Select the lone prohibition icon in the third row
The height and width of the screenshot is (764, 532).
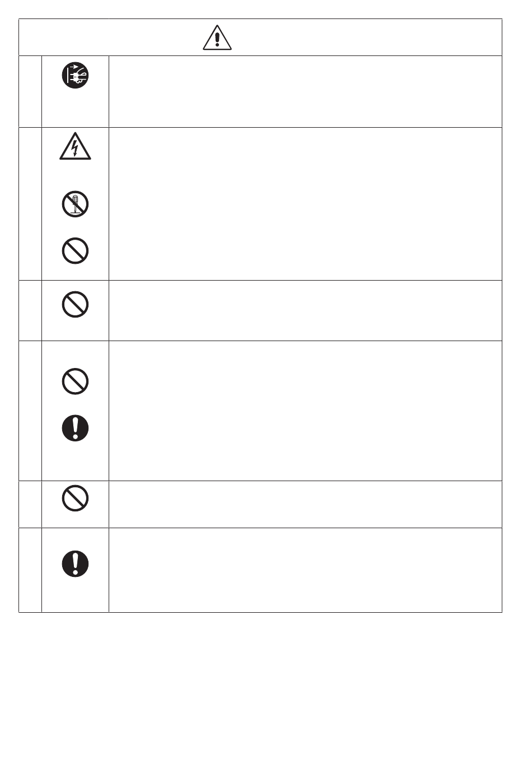point(75,305)
